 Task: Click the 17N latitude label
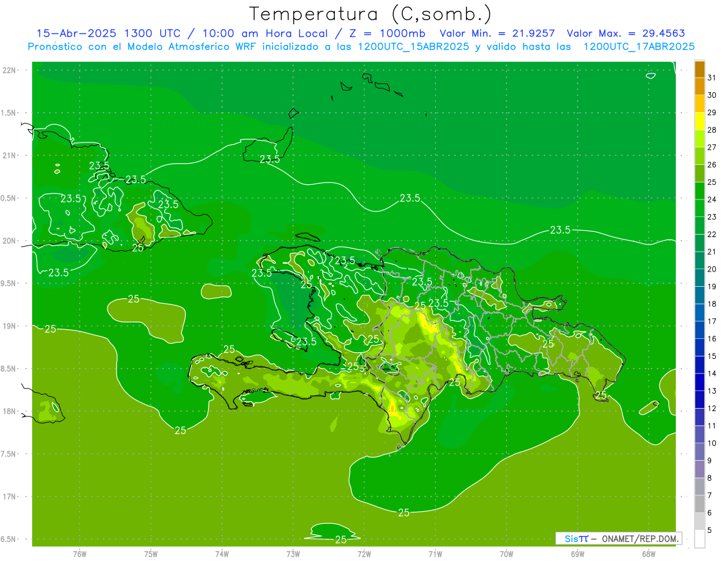click(10, 497)
